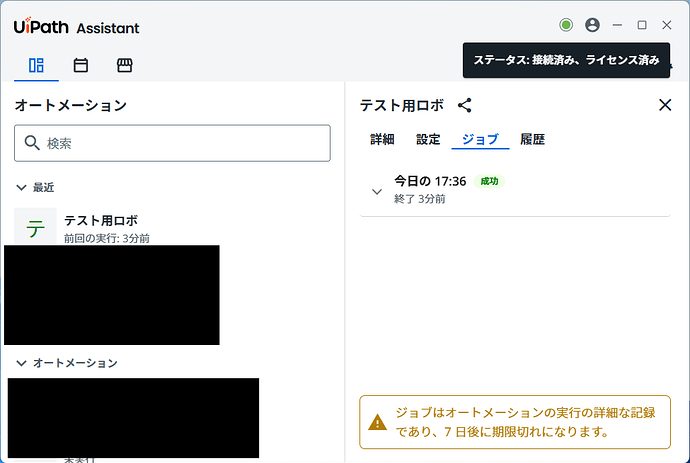Click the magnifier icon in search box
The height and width of the screenshot is (463, 690).
pyautogui.click(x=32, y=143)
